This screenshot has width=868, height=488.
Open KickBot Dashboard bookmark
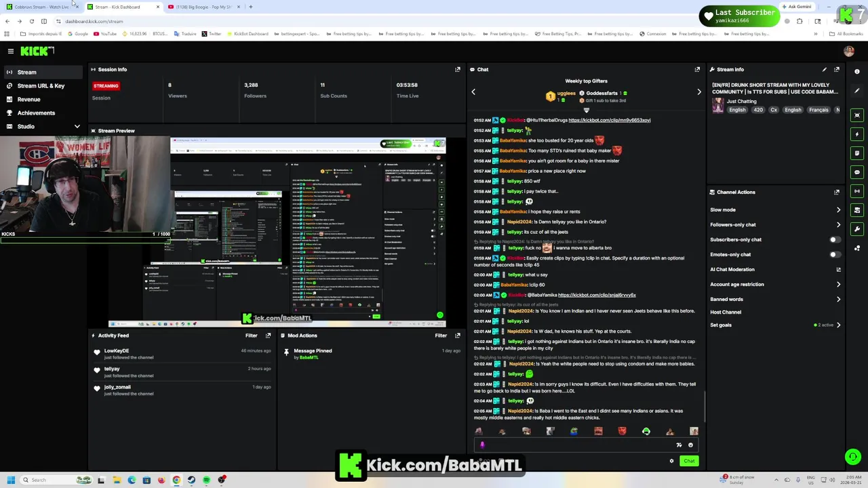(x=248, y=33)
